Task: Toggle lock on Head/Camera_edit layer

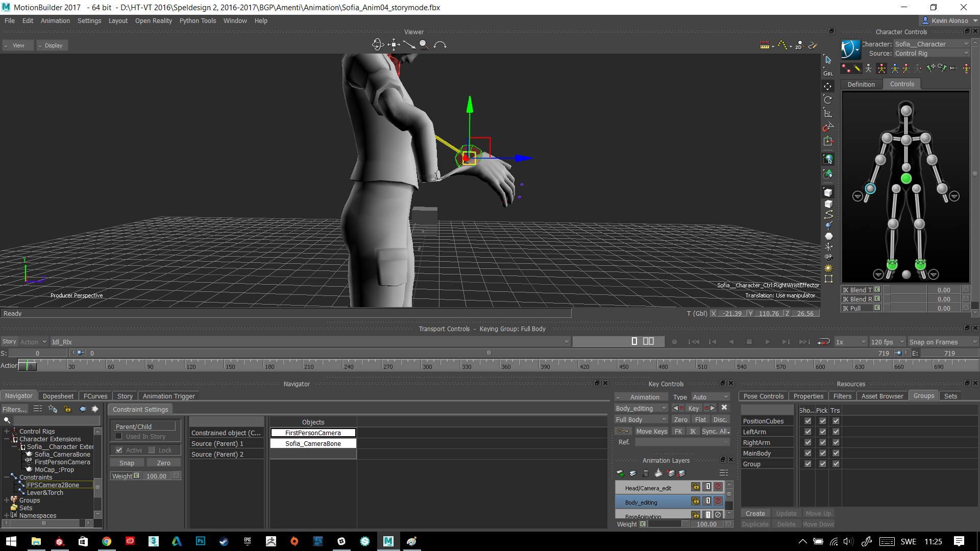Action: [x=695, y=487]
